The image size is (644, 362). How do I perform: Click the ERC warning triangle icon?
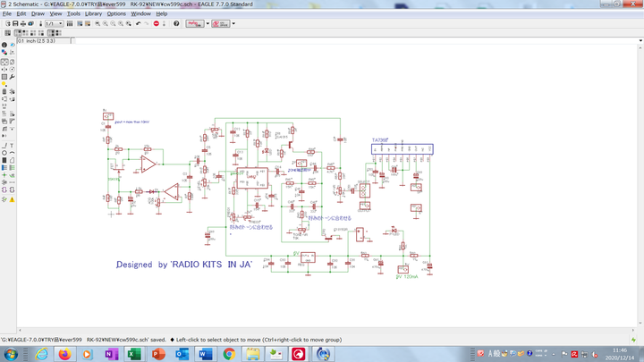[x=13, y=198]
